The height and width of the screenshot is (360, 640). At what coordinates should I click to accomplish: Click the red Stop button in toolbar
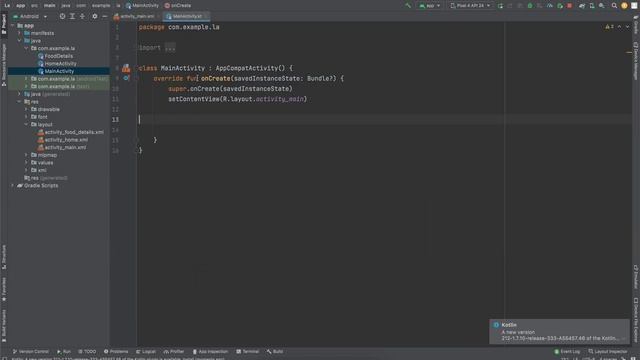coord(569,6)
